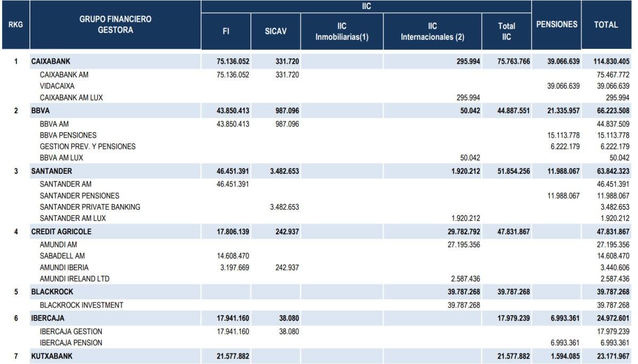Viewport: 638px width, 364px height.
Task: Click SABADELL AM FI value 14.608.470
Action: pos(233,256)
